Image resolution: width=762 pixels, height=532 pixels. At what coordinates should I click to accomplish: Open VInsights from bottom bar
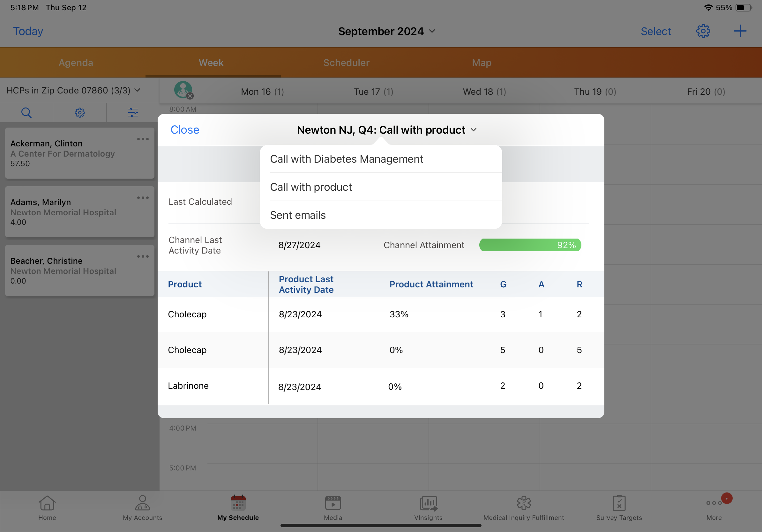coord(428,507)
